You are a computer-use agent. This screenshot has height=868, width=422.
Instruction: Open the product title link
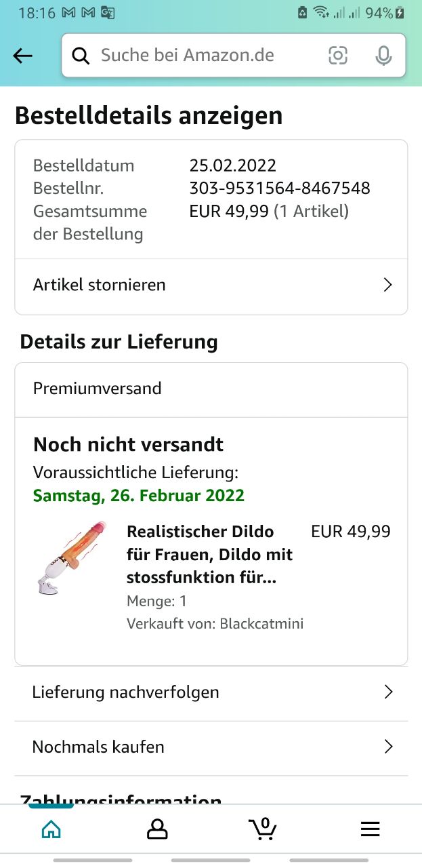(x=210, y=554)
